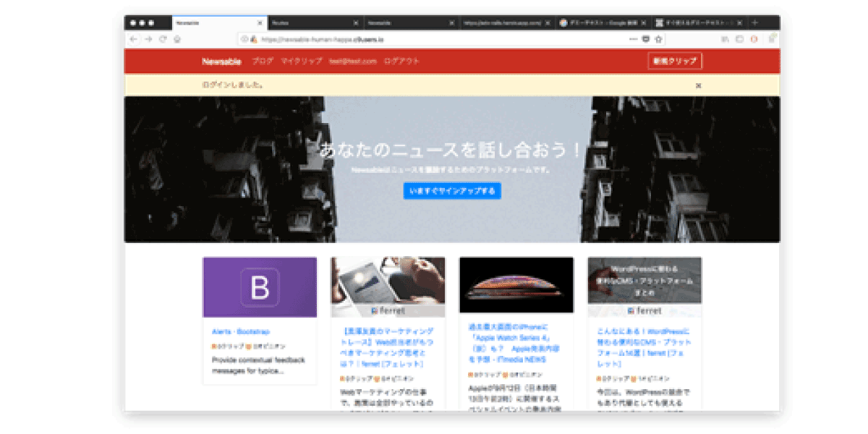Open the browser library icon
Viewport: 868px width, 434px height.
[x=725, y=39]
